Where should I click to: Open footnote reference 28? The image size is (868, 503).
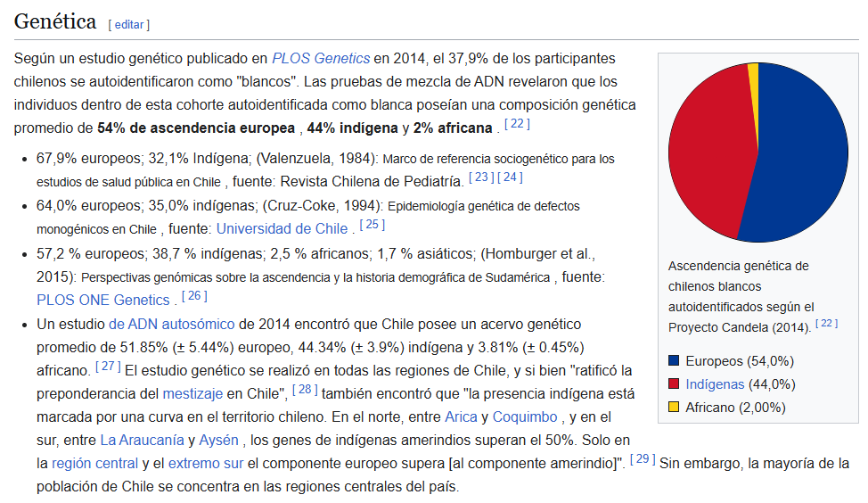pos(305,390)
